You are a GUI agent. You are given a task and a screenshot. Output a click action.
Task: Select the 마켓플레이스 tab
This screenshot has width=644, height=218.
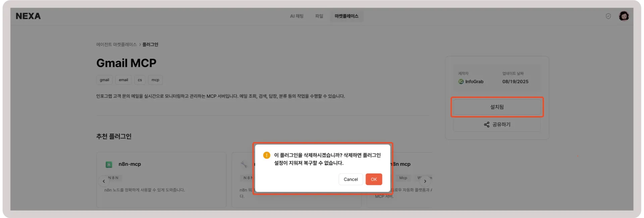point(346,16)
